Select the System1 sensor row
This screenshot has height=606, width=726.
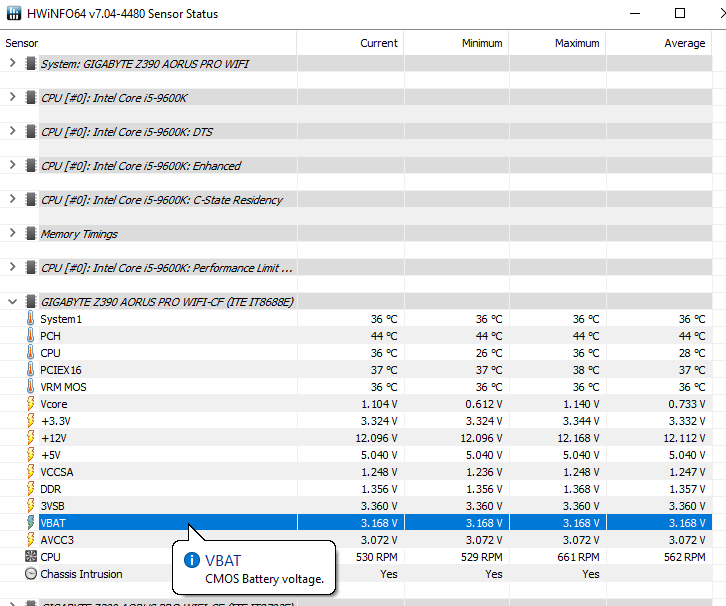[356, 319]
